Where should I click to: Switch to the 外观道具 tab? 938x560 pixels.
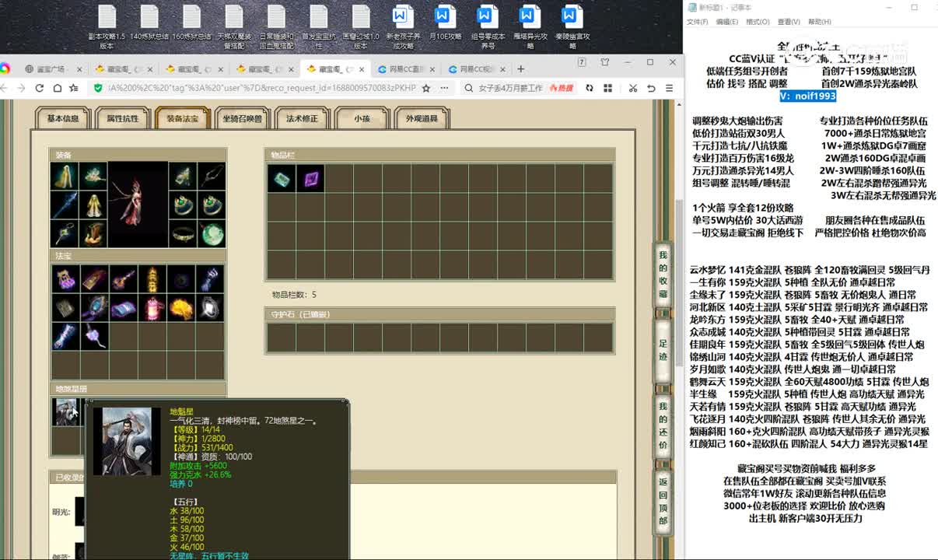pyautogui.click(x=422, y=118)
